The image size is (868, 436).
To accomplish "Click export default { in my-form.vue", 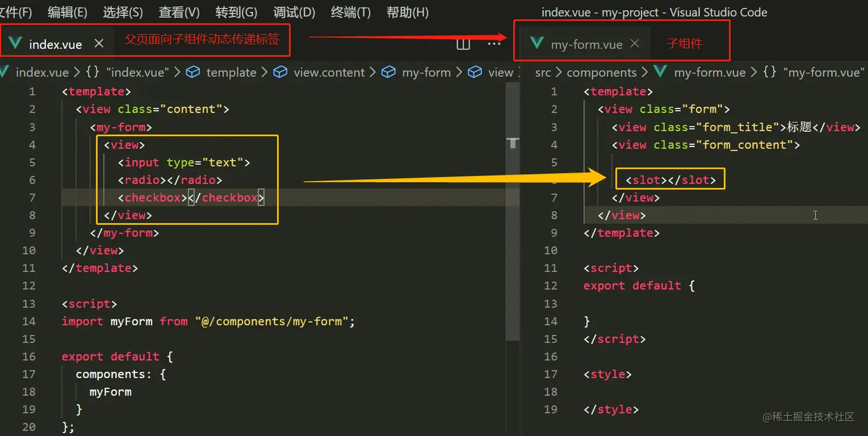I will click(x=640, y=286).
